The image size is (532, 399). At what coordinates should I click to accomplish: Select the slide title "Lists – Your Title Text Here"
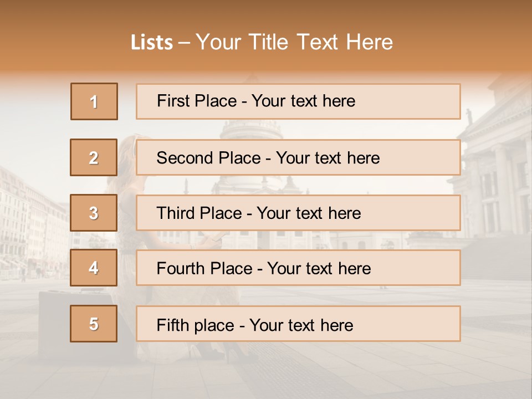point(262,42)
